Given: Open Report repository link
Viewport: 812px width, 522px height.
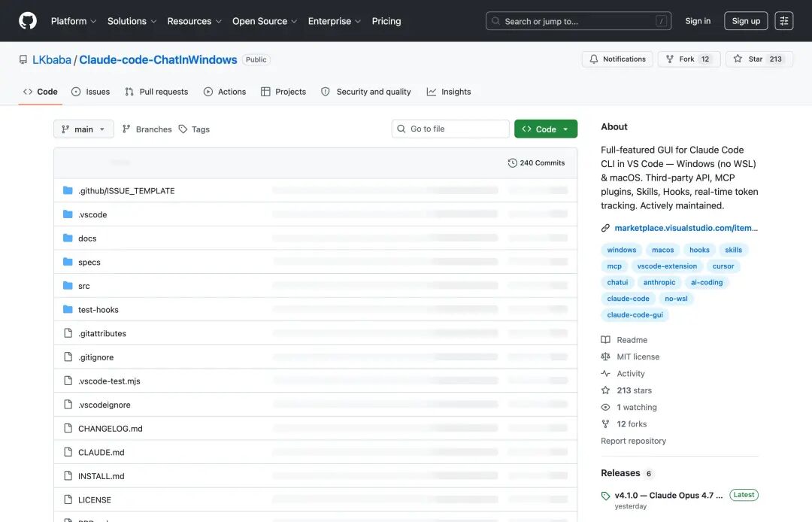Looking at the screenshot, I should point(633,441).
